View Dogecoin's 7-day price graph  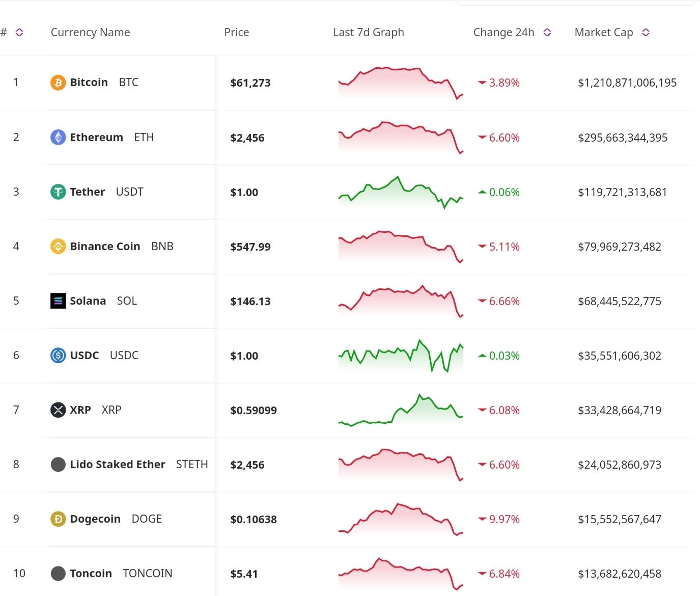(x=401, y=519)
